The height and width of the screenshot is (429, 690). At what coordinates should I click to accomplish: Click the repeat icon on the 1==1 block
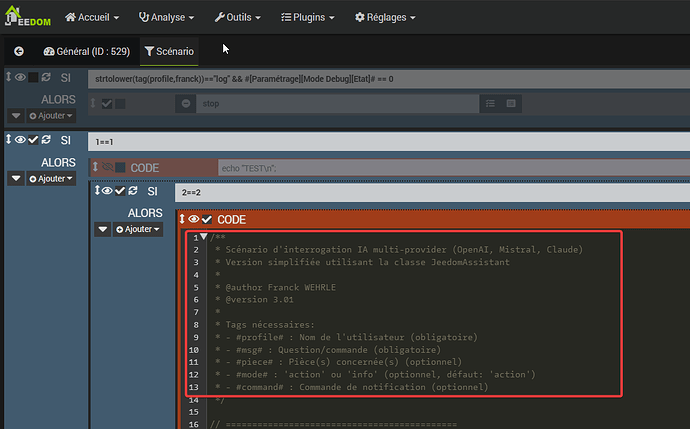pyautogui.click(x=48, y=141)
